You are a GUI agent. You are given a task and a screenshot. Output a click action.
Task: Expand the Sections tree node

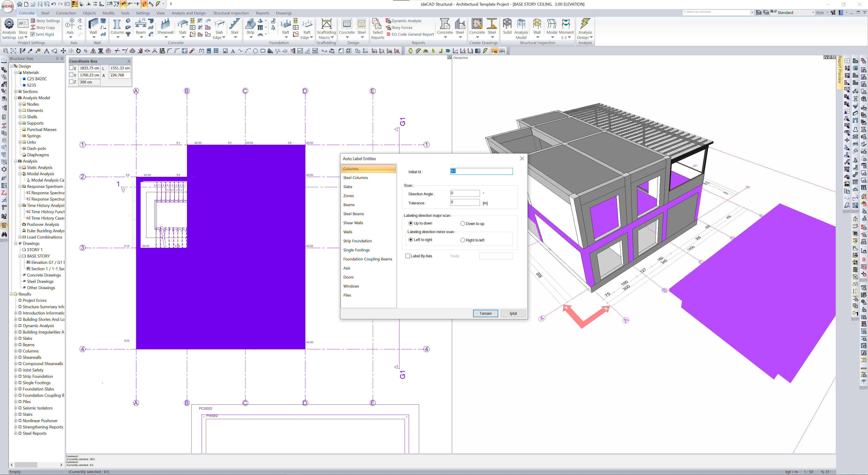(x=16, y=92)
